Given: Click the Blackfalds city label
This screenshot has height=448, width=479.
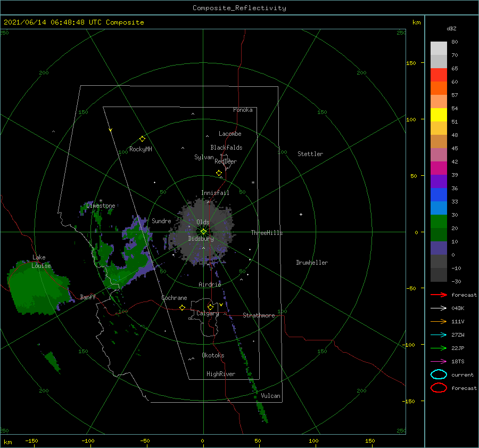Looking at the screenshot, I should click(x=226, y=148).
